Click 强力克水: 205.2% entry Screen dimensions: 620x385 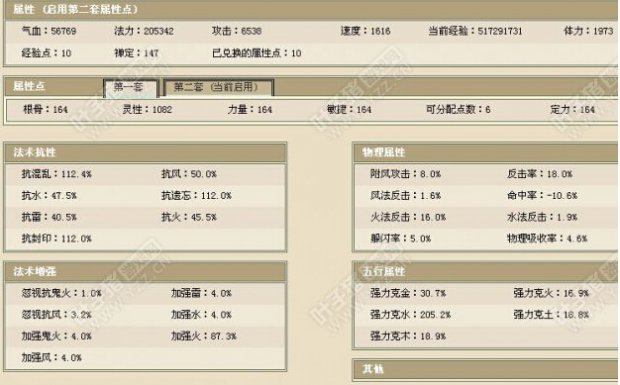[410, 315]
